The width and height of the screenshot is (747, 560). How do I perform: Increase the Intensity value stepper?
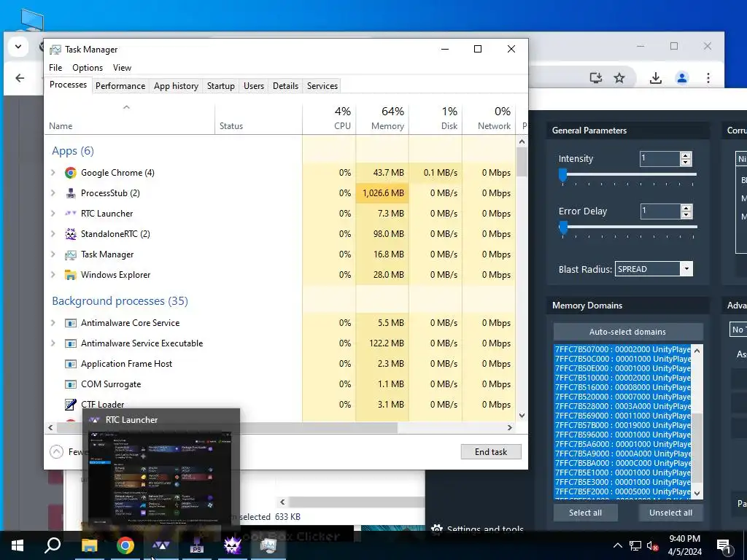pyautogui.click(x=686, y=155)
